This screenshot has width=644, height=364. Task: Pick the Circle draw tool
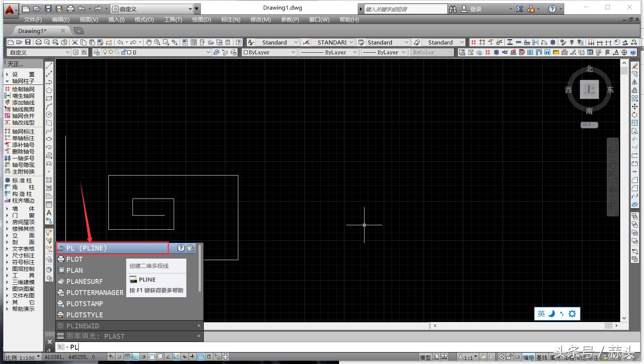tap(49, 115)
